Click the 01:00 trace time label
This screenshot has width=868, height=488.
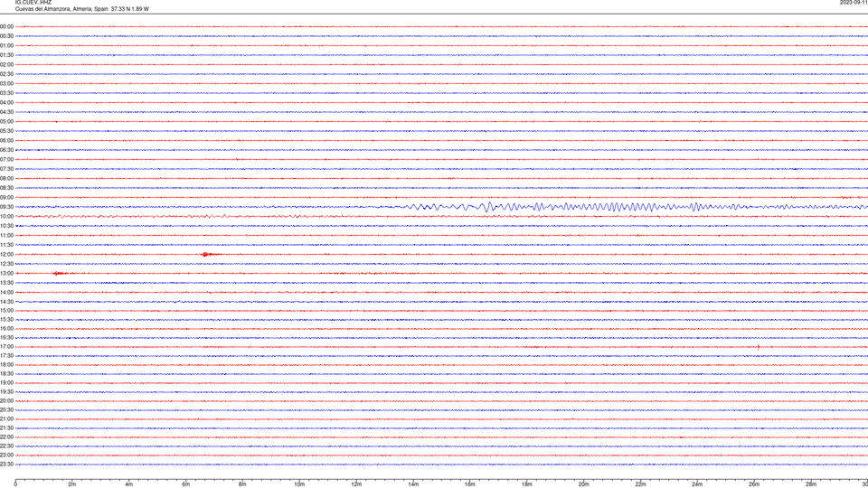(x=6, y=45)
